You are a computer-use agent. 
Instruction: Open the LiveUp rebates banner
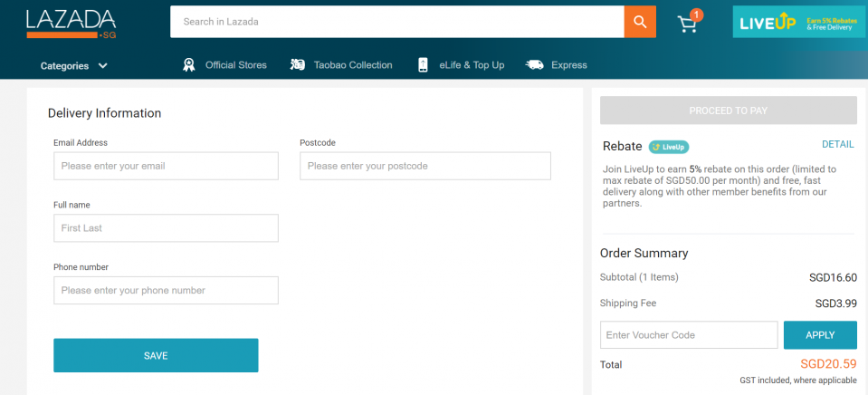792,22
